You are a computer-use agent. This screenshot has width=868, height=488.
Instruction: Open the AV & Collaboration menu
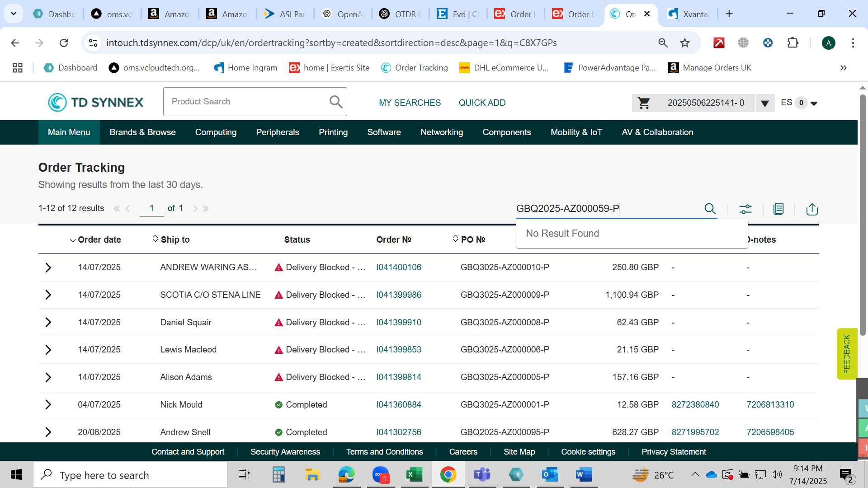tap(657, 132)
